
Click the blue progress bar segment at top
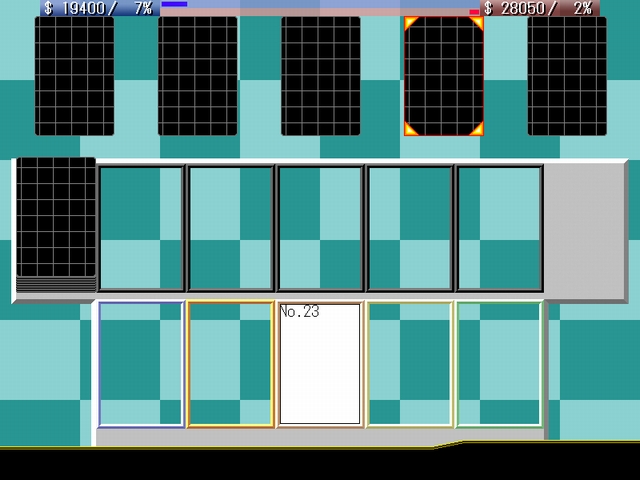coord(174,4)
